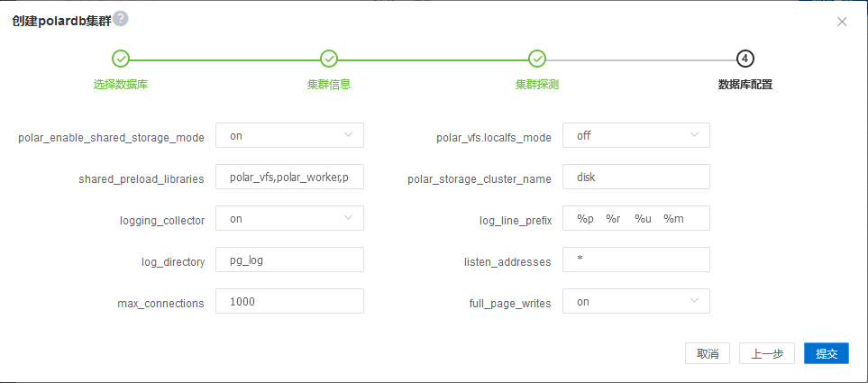
Task: Click the help question mark icon
Action: (x=121, y=19)
